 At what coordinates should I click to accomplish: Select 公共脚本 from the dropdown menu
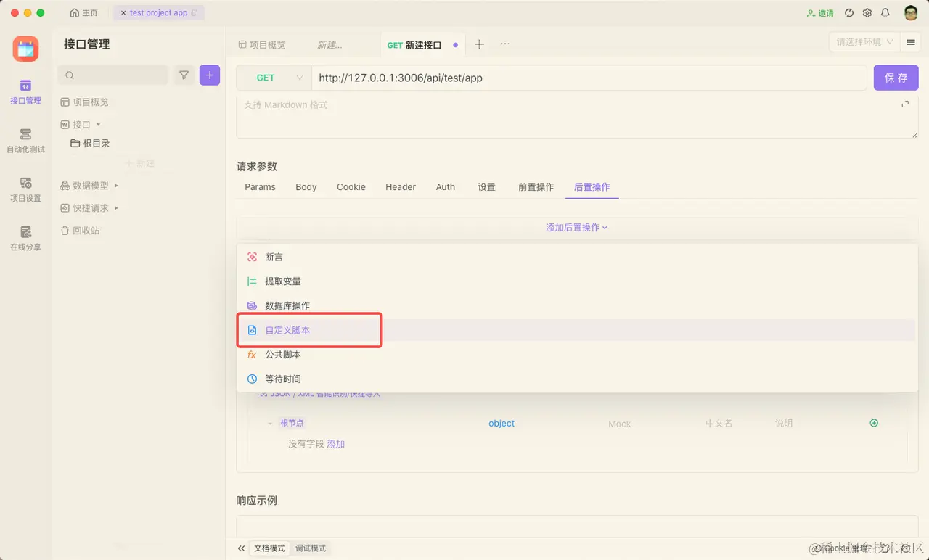[x=577, y=355]
